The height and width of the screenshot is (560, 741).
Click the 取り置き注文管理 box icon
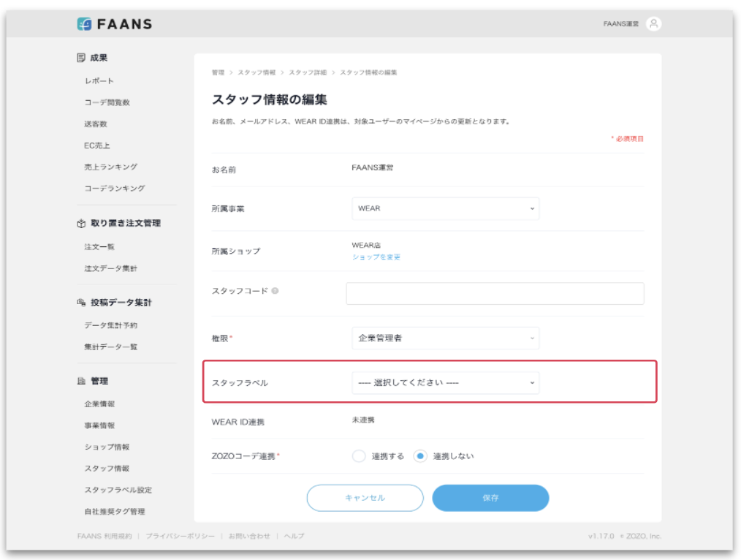[x=81, y=223]
